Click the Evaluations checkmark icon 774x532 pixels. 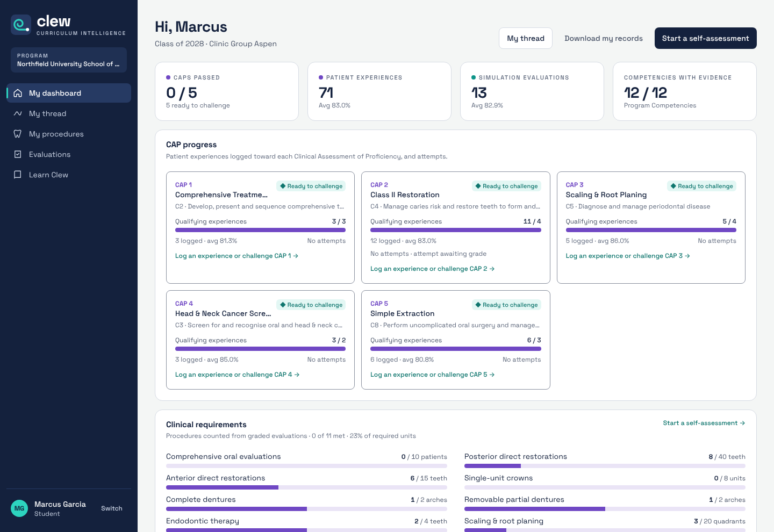click(18, 154)
